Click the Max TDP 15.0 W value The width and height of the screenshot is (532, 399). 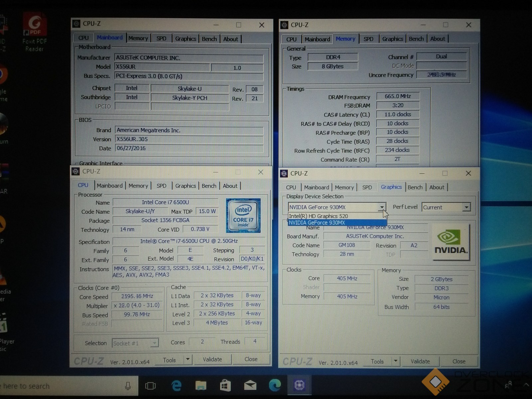207,211
